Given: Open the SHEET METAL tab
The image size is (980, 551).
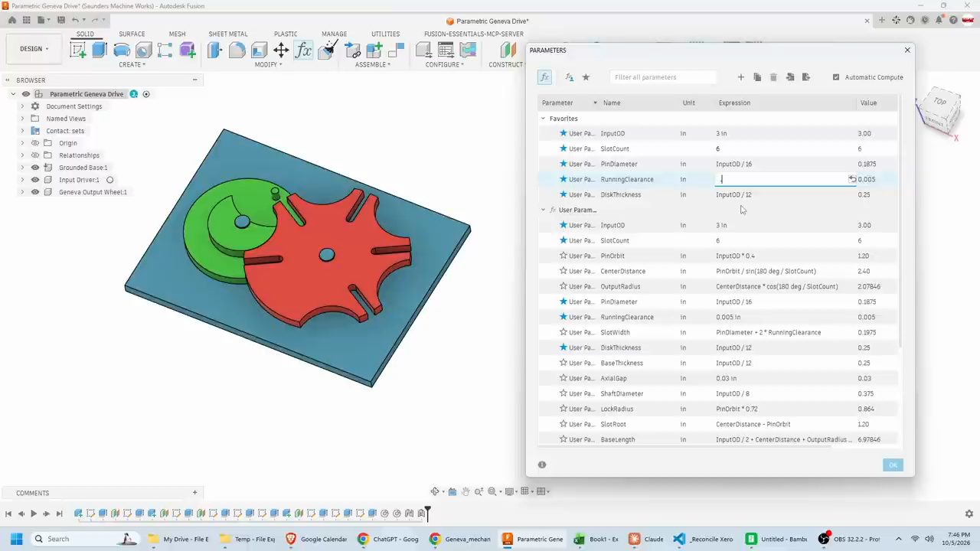Looking at the screenshot, I should (228, 34).
